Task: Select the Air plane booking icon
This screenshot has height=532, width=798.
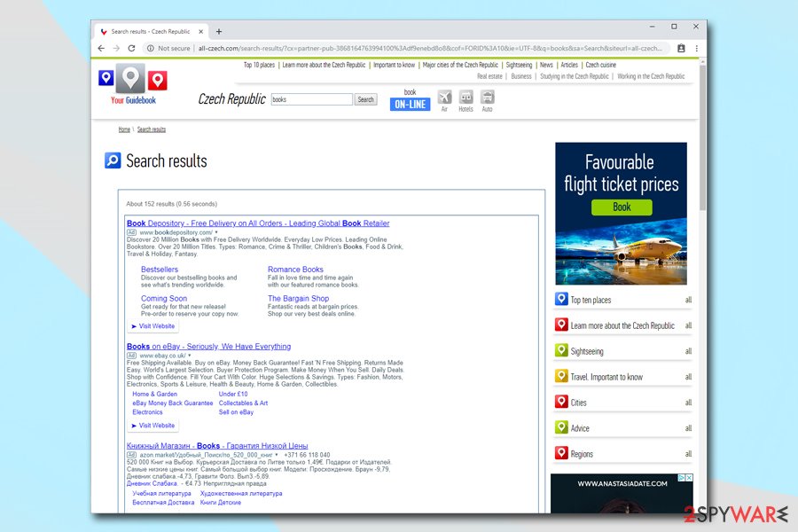Action: tap(444, 97)
